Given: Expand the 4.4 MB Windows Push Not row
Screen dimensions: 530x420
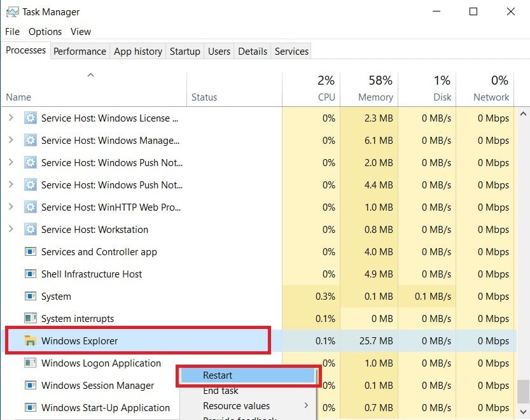Looking at the screenshot, I should 11,185.
